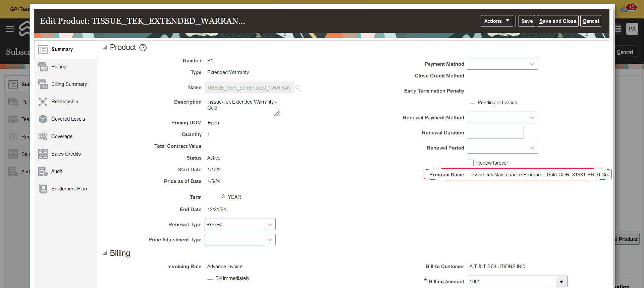Screen dimensions: 644x288
Task: Click the description resize handle
Action: (x=277, y=114)
